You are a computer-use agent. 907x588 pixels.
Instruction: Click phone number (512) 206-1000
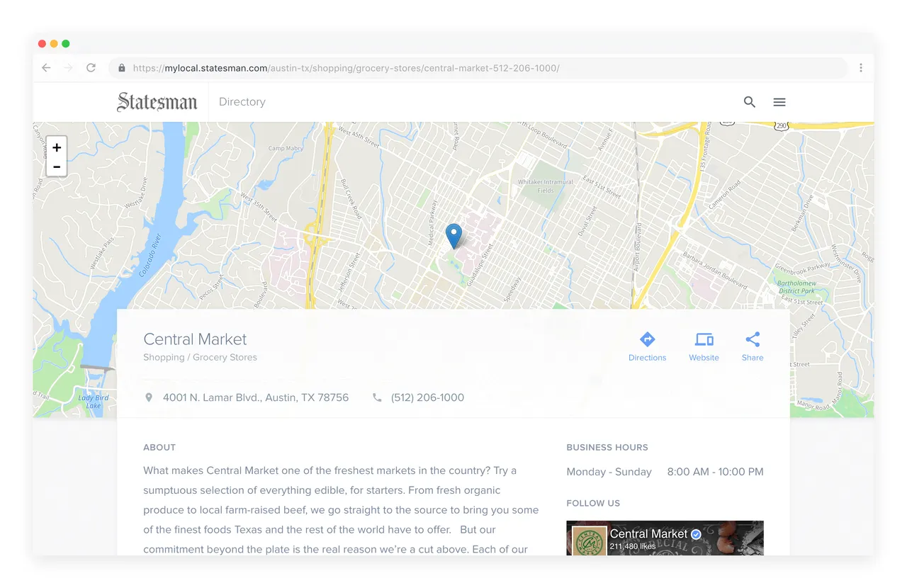click(427, 397)
